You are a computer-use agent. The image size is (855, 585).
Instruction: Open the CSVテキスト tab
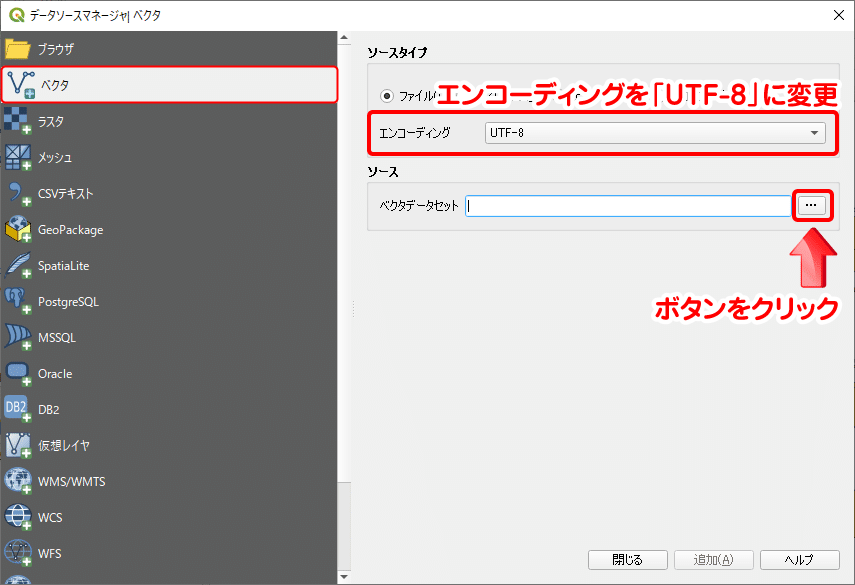168,194
